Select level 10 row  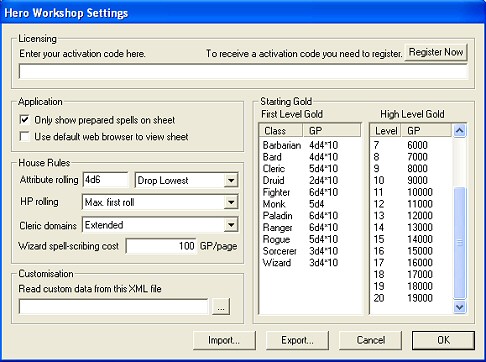[x=412, y=180]
